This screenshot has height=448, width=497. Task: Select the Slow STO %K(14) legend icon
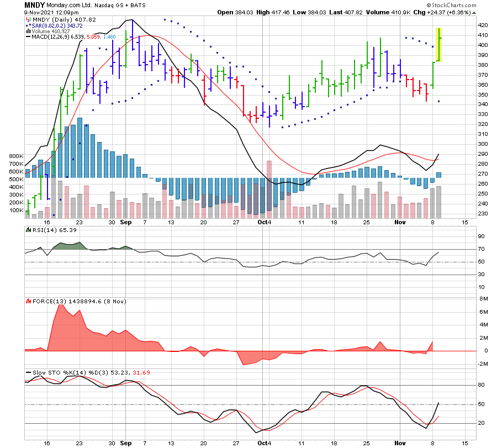(x=28, y=373)
